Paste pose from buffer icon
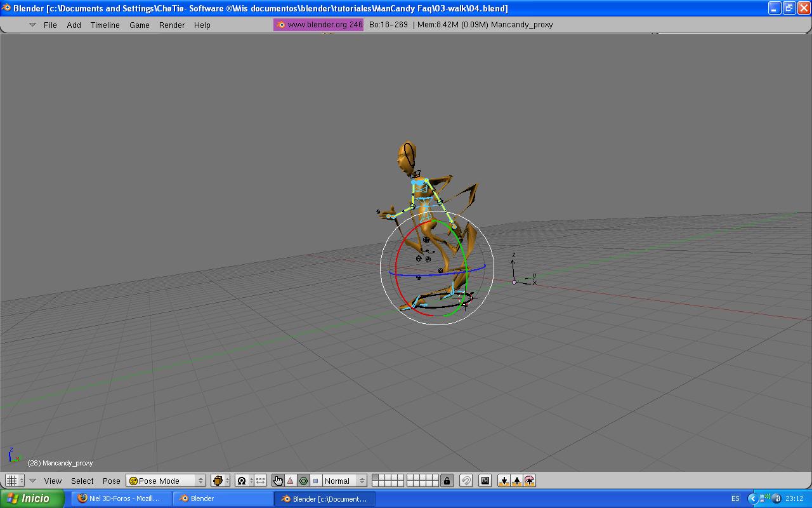This screenshot has width=812, height=508. (x=517, y=481)
